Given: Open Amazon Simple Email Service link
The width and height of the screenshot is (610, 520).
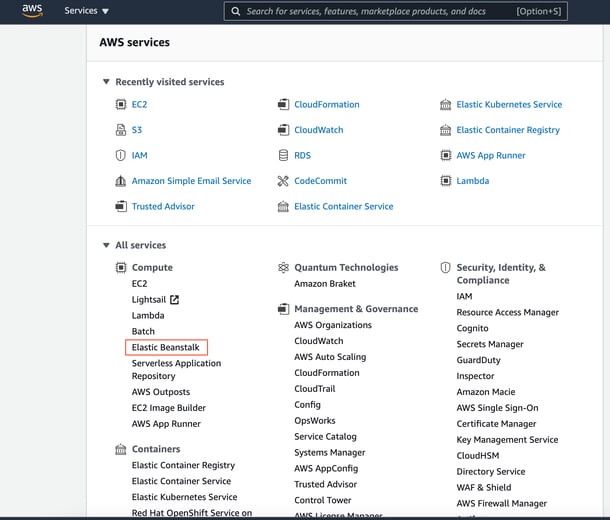Looking at the screenshot, I should [x=191, y=181].
